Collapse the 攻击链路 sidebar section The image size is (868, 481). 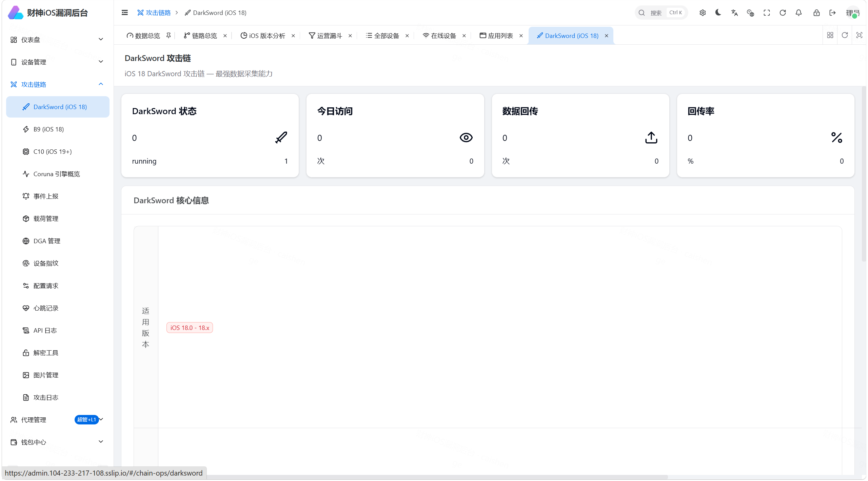[58, 84]
